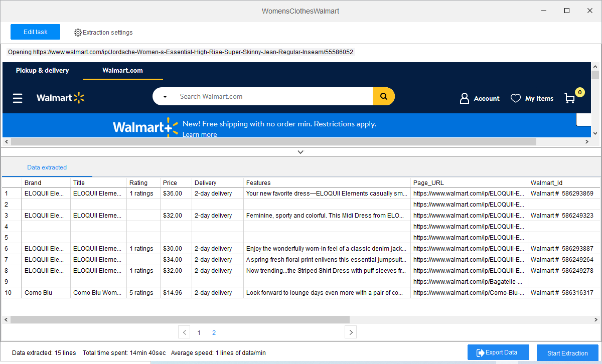This screenshot has width=602, height=364.
Task: Click Walmart # 586249264 cell
Action: (564, 260)
